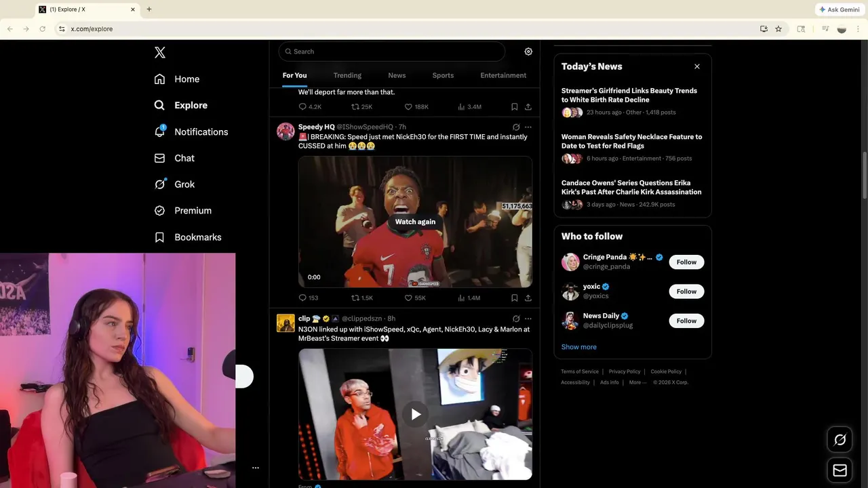Open the floating Messages envelope button
868x488 pixels.
point(840,470)
